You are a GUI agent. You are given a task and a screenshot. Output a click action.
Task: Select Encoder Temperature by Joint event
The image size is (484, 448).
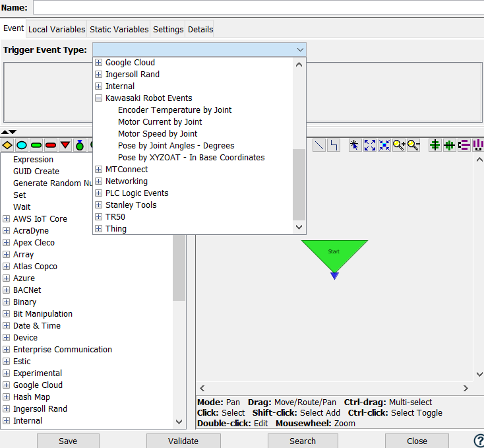point(175,110)
